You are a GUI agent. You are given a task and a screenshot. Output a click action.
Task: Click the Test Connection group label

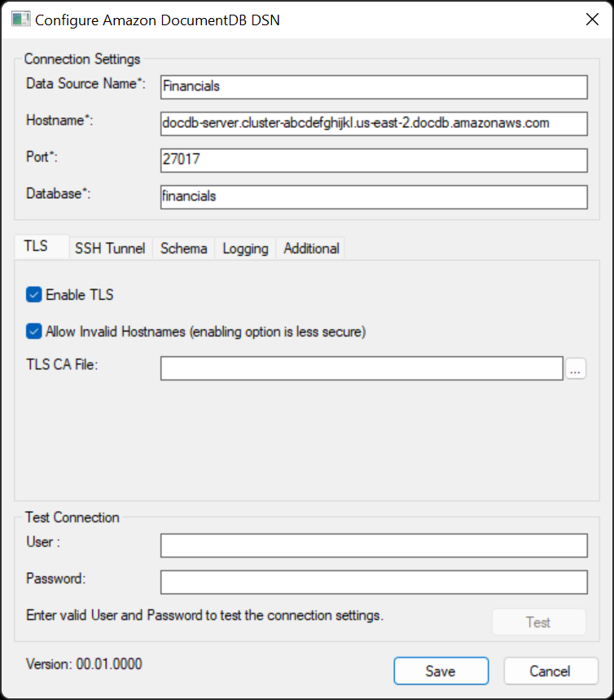pyautogui.click(x=72, y=517)
